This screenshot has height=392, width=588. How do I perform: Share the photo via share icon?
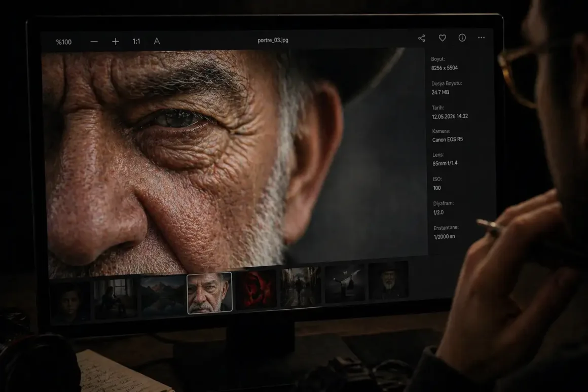click(421, 38)
